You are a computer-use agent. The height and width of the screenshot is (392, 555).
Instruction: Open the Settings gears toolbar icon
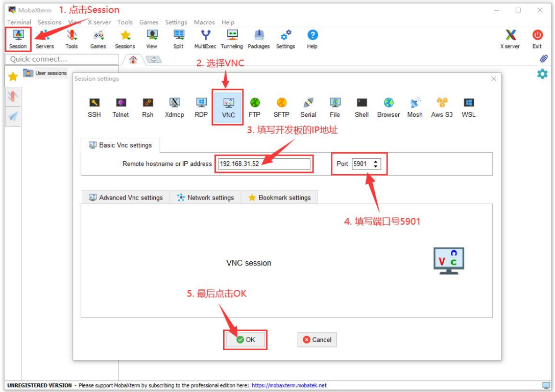coord(285,39)
